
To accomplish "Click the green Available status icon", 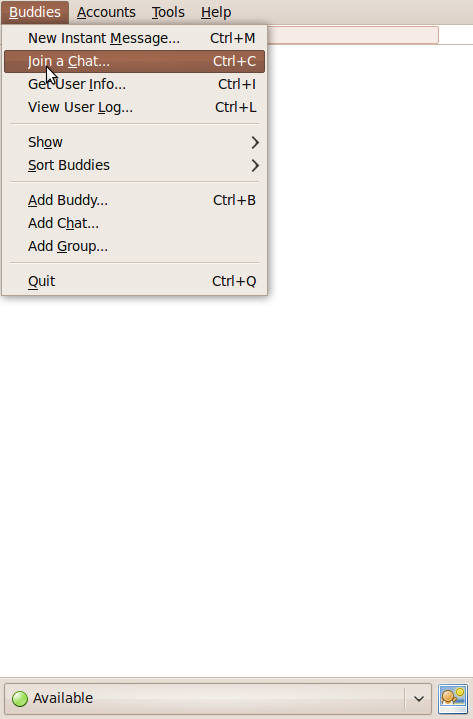I will [20, 698].
